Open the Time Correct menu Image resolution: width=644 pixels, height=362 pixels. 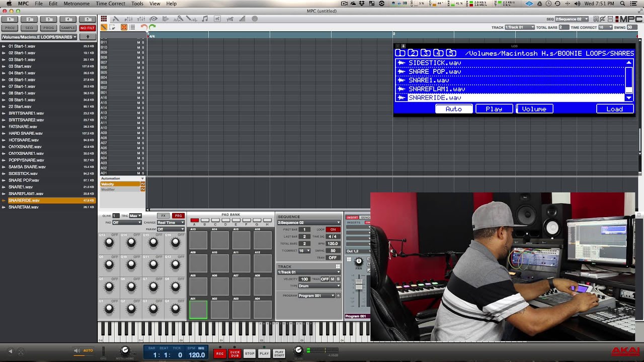pos(110,4)
